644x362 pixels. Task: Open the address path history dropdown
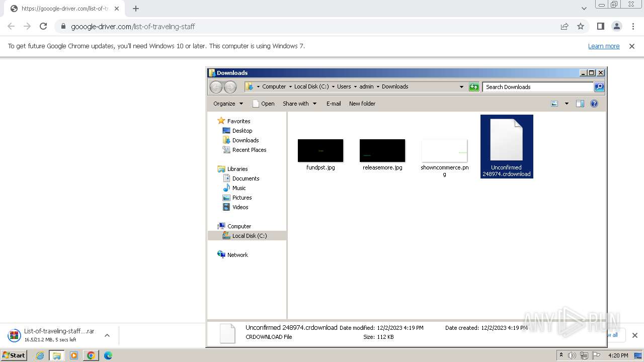461,87
